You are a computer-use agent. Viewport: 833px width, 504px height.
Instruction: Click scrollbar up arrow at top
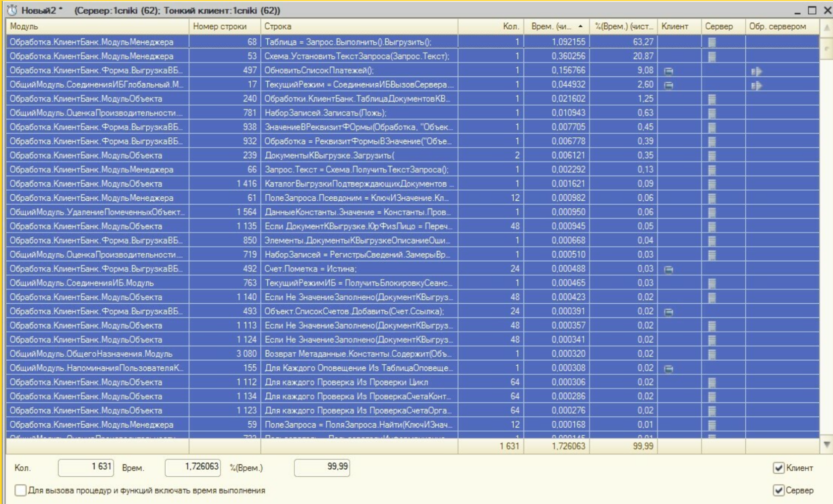pos(827,28)
